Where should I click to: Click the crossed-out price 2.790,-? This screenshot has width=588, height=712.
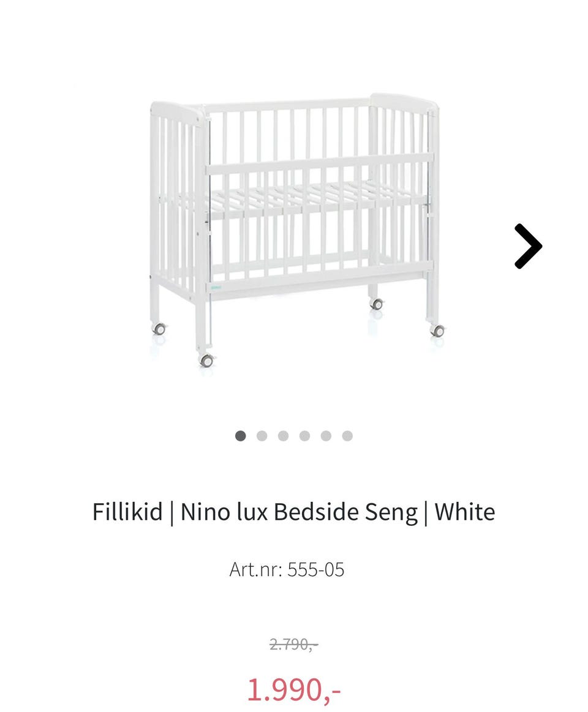[x=293, y=644]
